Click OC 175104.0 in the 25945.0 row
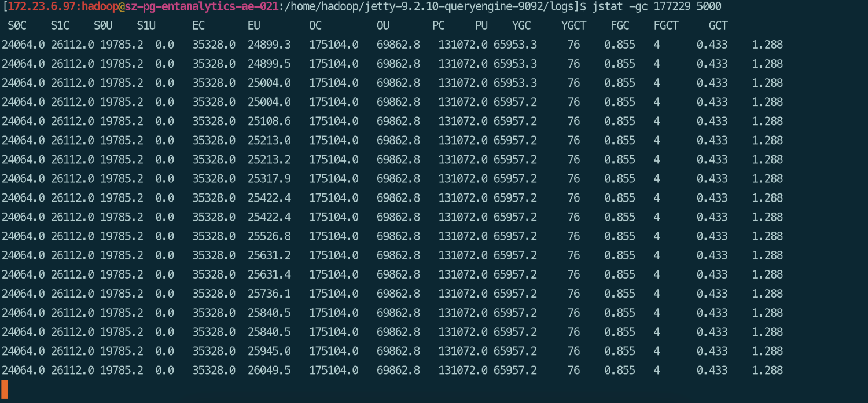The height and width of the screenshot is (403, 868). 334,351
